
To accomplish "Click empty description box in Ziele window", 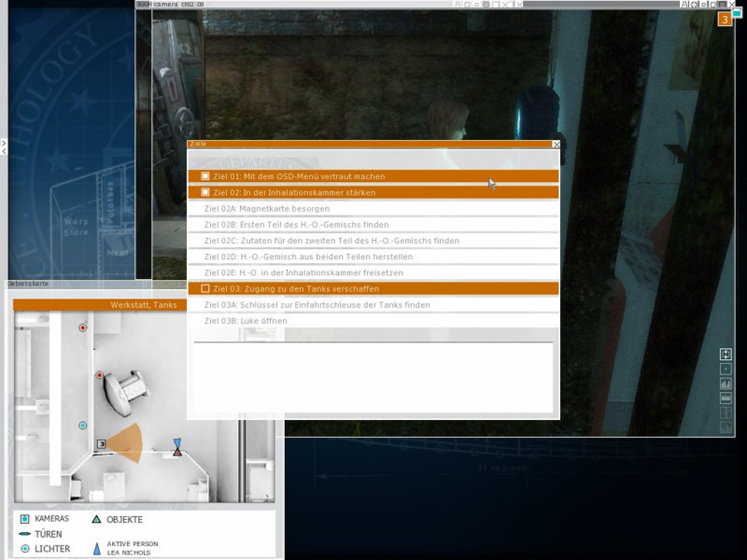I will [373, 377].
